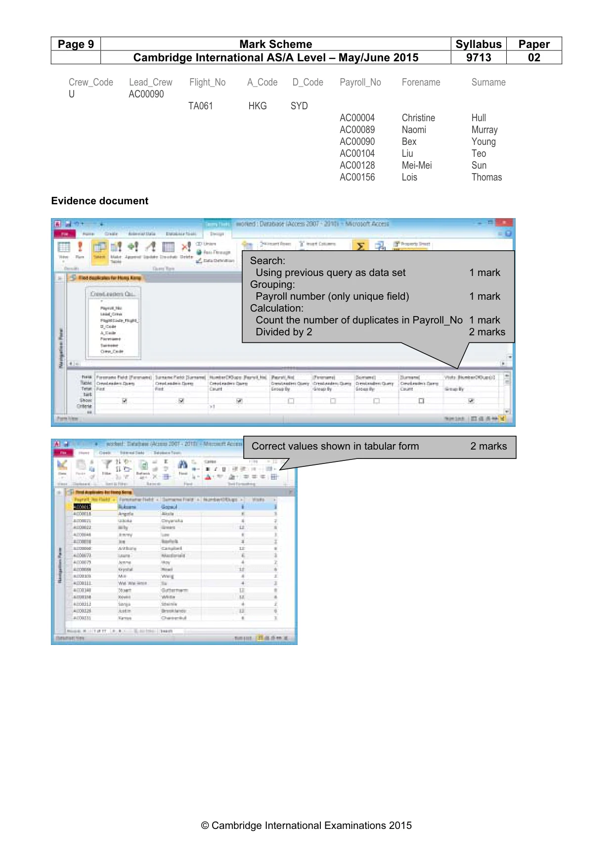Open the Create tab in design window

(x=111, y=234)
